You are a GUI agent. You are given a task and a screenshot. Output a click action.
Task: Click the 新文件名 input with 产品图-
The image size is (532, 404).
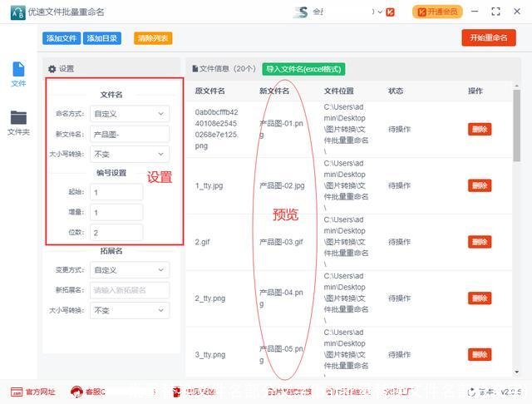pos(130,135)
